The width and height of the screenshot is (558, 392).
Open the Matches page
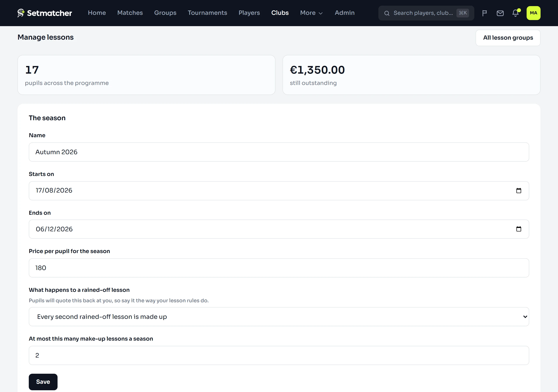130,13
